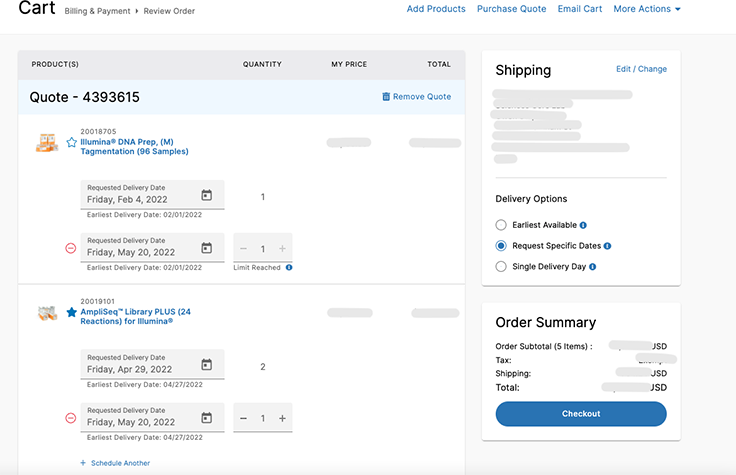Expand the More Actions dropdown
736x475 pixels.
(x=646, y=9)
